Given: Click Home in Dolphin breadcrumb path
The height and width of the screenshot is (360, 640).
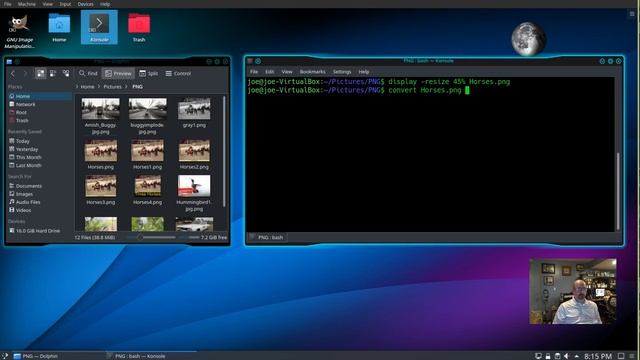Looking at the screenshot, I should [87, 87].
